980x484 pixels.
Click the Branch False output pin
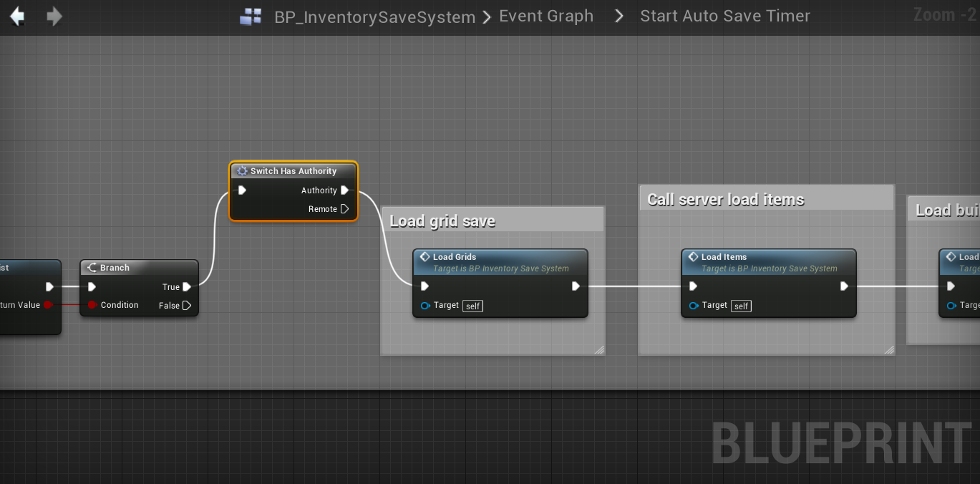[x=187, y=306]
